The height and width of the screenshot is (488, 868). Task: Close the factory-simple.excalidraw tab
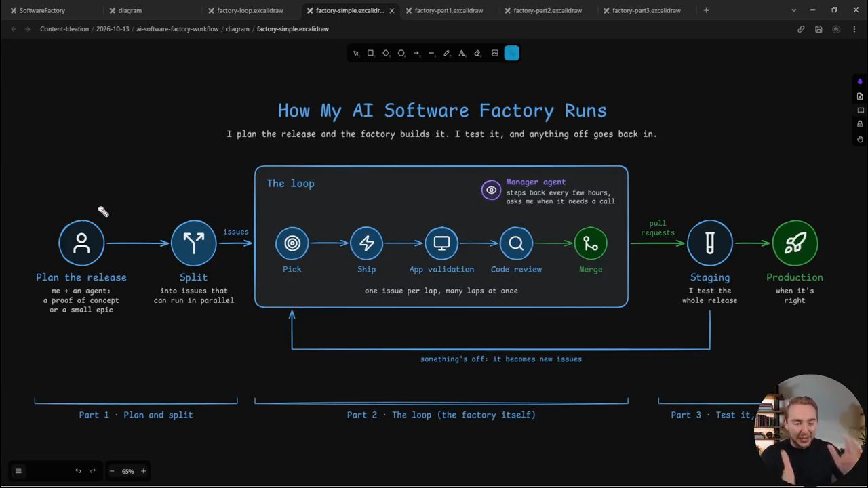click(x=391, y=10)
